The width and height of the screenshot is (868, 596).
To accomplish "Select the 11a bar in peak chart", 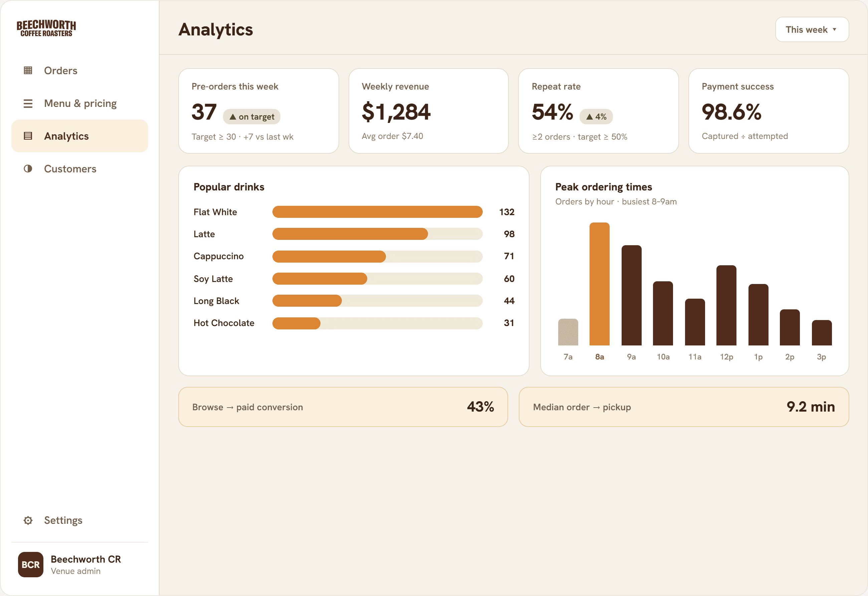I will (695, 322).
